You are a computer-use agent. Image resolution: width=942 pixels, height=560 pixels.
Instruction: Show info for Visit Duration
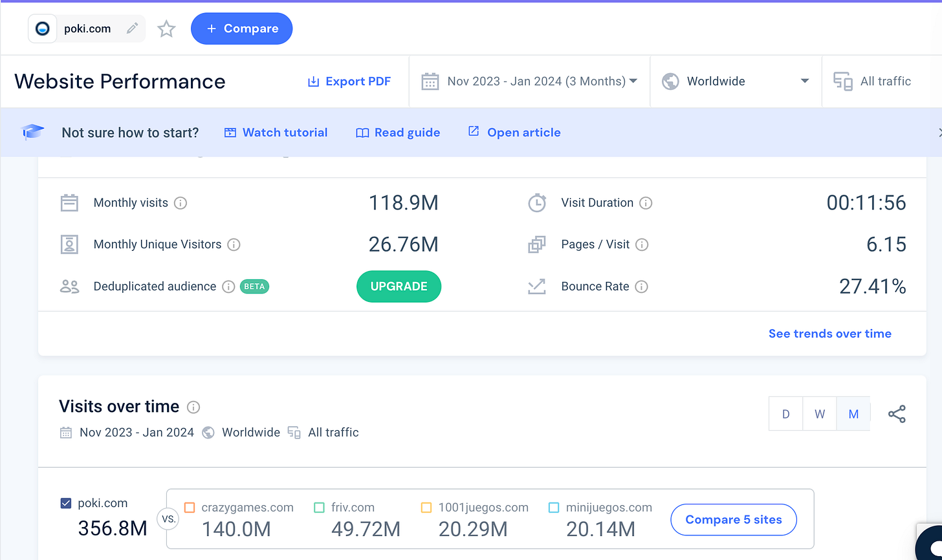point(646,203)
